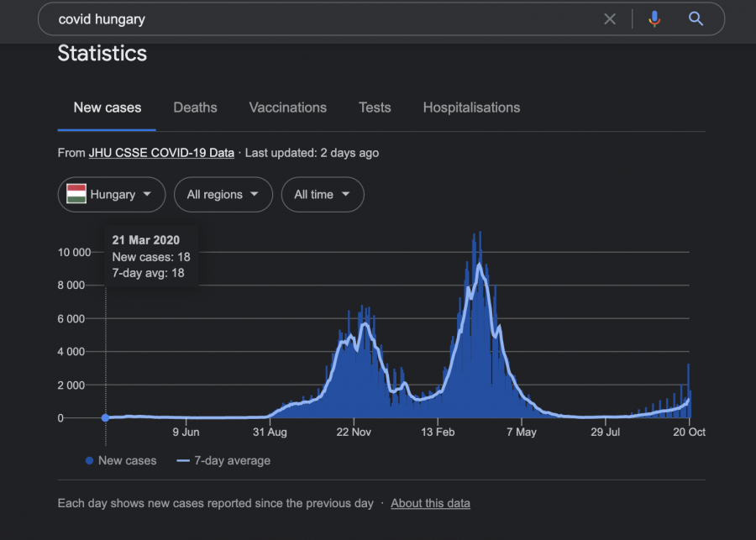This screenshot has height=540, width=756.
Task: Open the Tests tab
Action: click(x=375, y=107)
